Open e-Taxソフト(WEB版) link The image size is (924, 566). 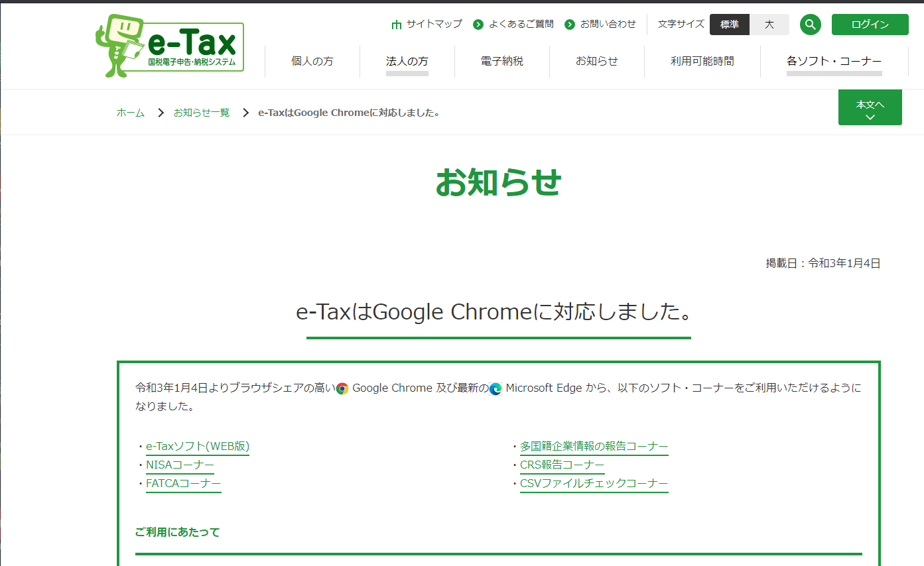[x=198, y=447]
